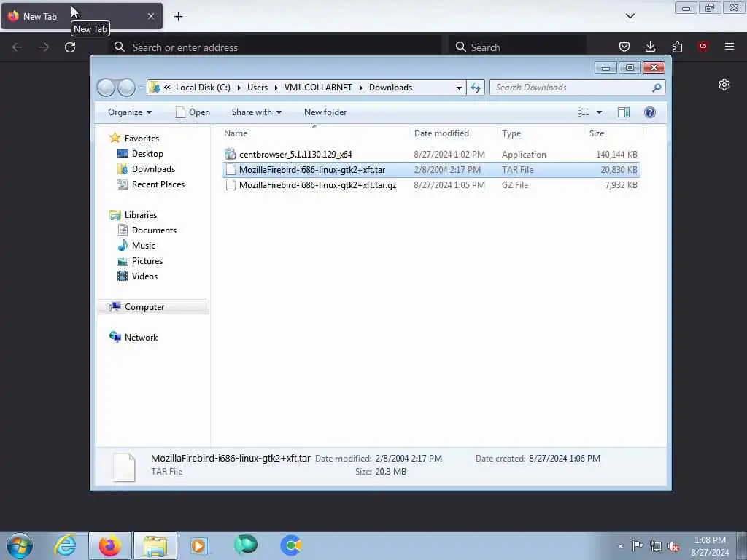Click muted volume tray icon
The height and width of the screenshot is (560, 747).
pos(673,546)
